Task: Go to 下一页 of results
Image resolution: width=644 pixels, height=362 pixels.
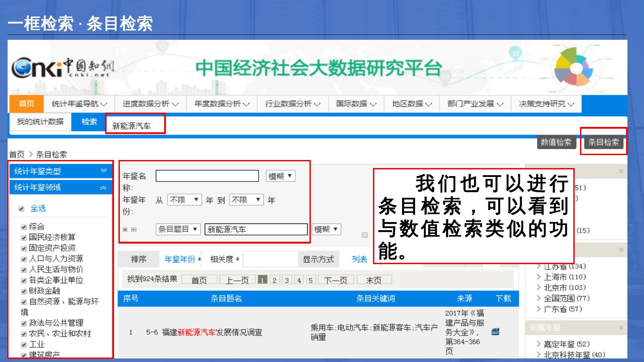Action: pyautogui.click(x=335, y=280)
